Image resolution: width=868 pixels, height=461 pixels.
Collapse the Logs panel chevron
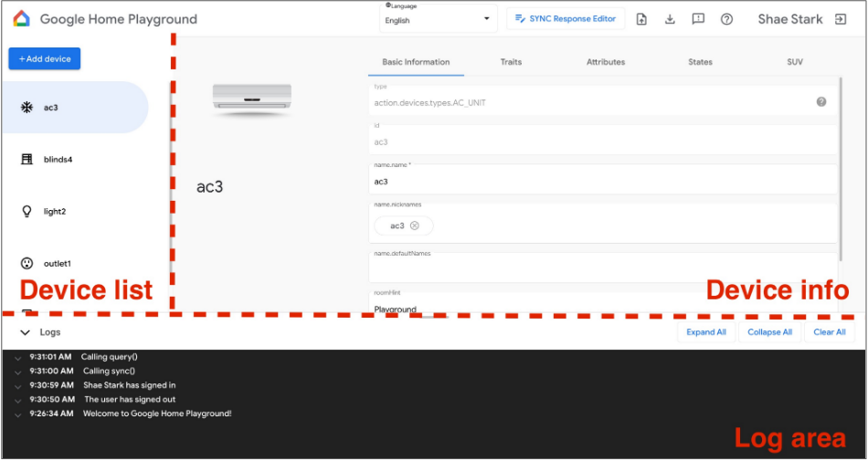[x=25, y=333]
